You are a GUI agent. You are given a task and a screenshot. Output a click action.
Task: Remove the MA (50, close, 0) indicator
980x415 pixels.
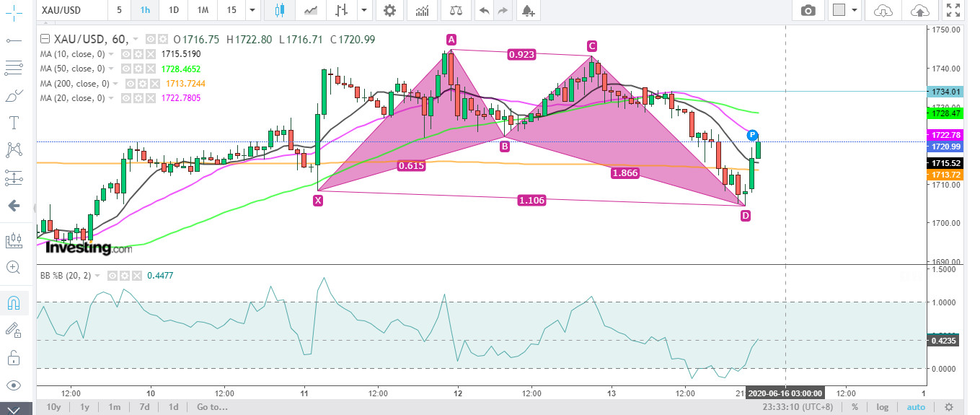[x=150, y=69]
